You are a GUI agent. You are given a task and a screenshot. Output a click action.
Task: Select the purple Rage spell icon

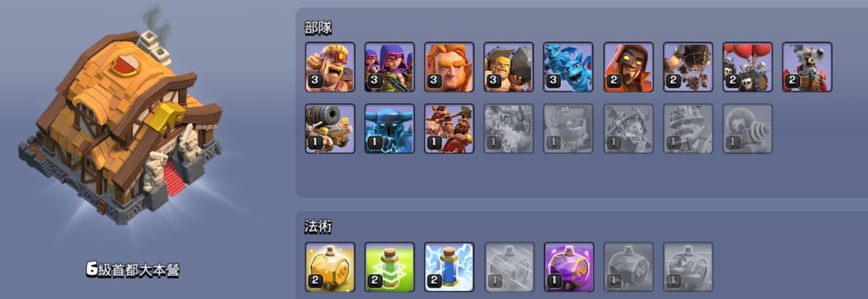(x=568, y=267)
